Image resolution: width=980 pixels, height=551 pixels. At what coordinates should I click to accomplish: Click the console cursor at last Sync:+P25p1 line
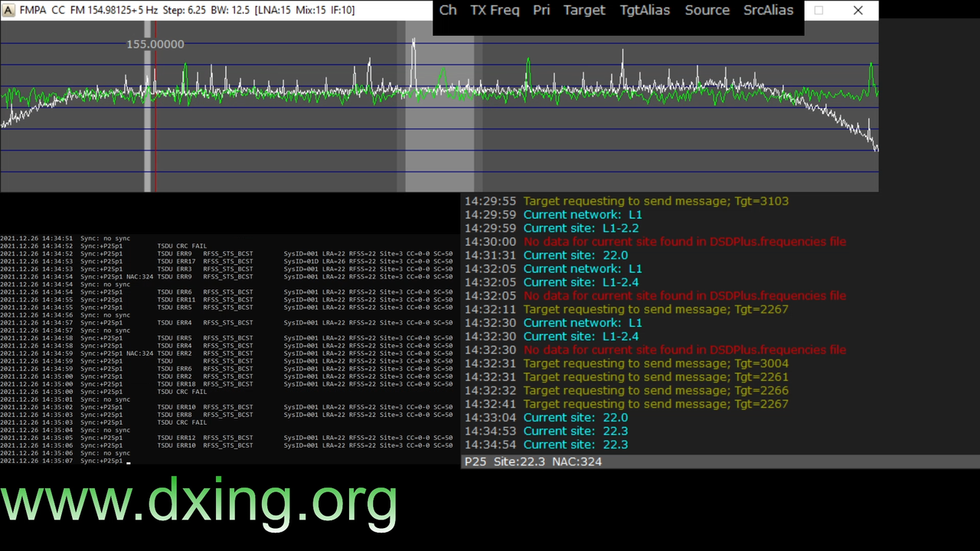click(x=129, y=462)
